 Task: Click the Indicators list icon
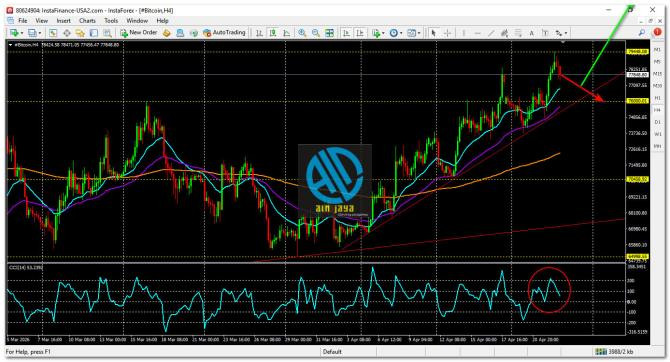coord(376,32)
